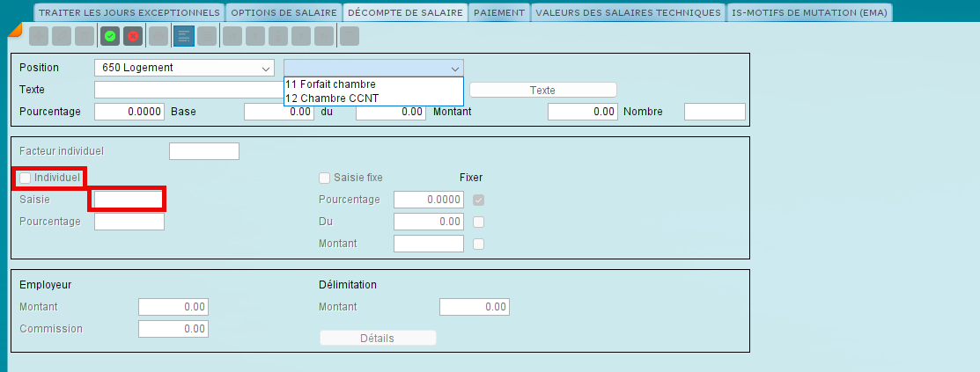Screen dimensions: 980x372
Task: Click the Pourcentage field under Saisie
Action: 129,222
